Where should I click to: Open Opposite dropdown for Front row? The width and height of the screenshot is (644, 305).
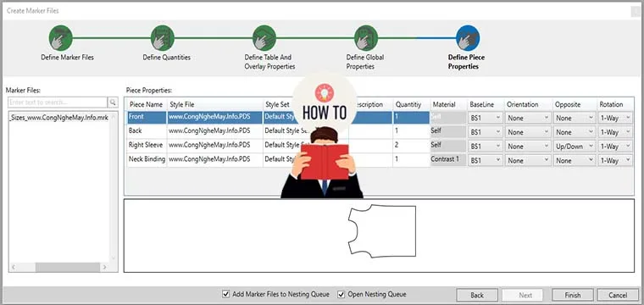click(x=575, y=118)
